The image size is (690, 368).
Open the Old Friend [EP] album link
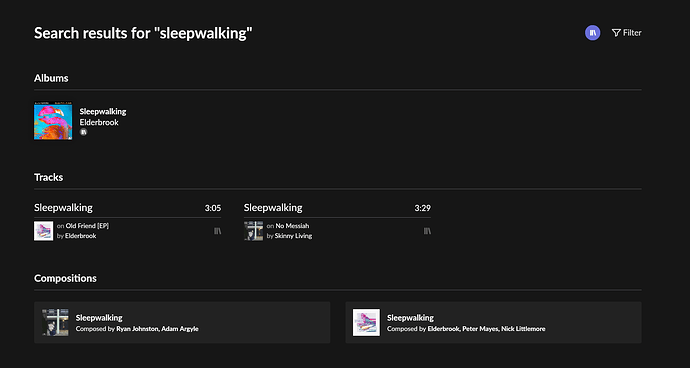point(87,226)
